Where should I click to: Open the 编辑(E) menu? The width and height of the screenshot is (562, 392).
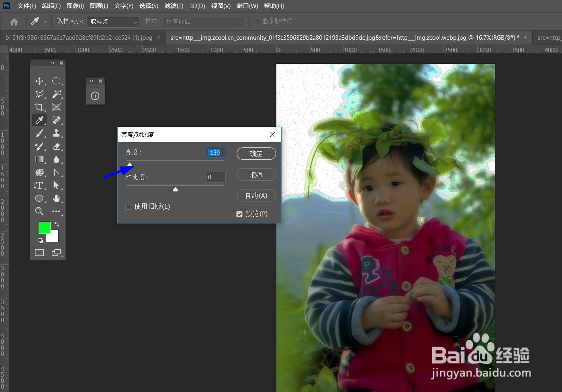click(51, 6)
